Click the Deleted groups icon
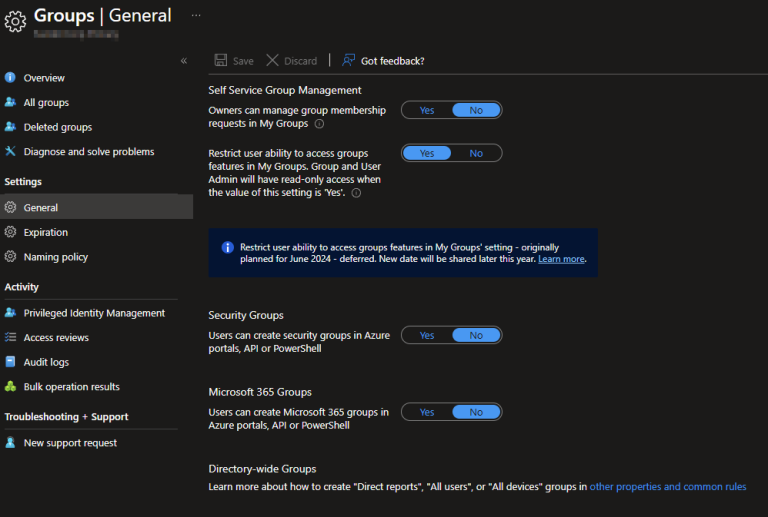This screenshot has height=517, width=768. click(x=10, y=126)
